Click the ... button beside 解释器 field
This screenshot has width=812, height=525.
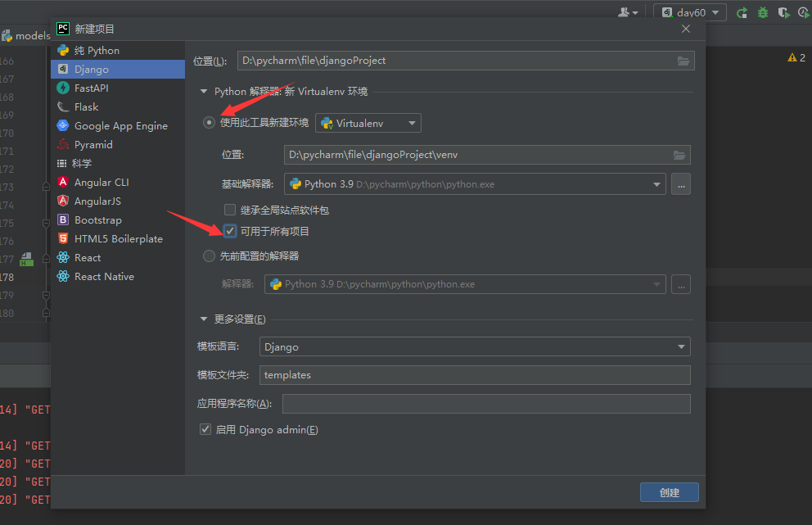(681, 284)
